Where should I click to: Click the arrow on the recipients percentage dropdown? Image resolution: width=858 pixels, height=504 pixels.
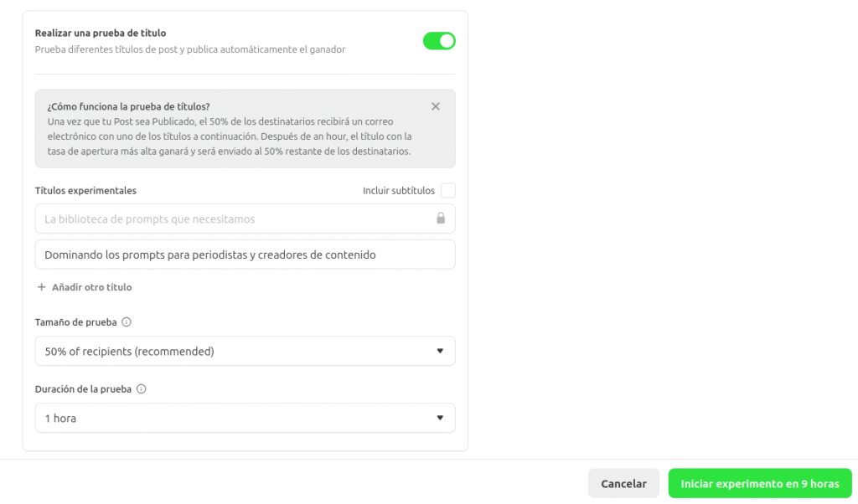point(440,351)
